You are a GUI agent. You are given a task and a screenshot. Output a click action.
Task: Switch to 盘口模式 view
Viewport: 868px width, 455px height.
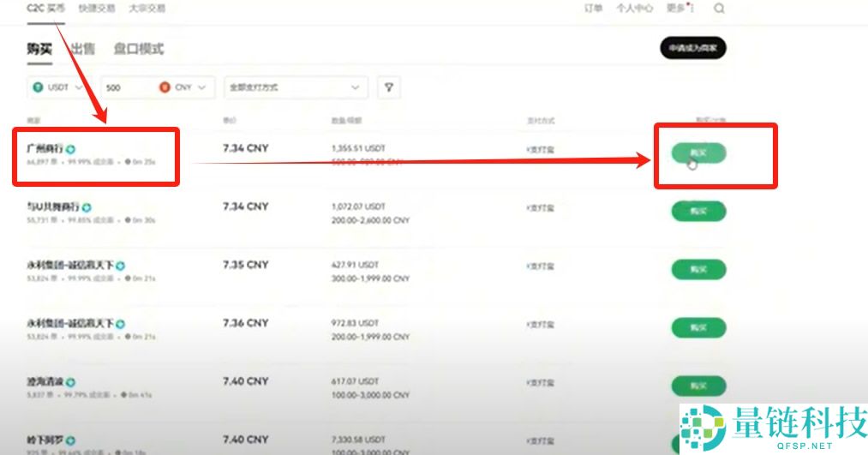pos(139,49)
